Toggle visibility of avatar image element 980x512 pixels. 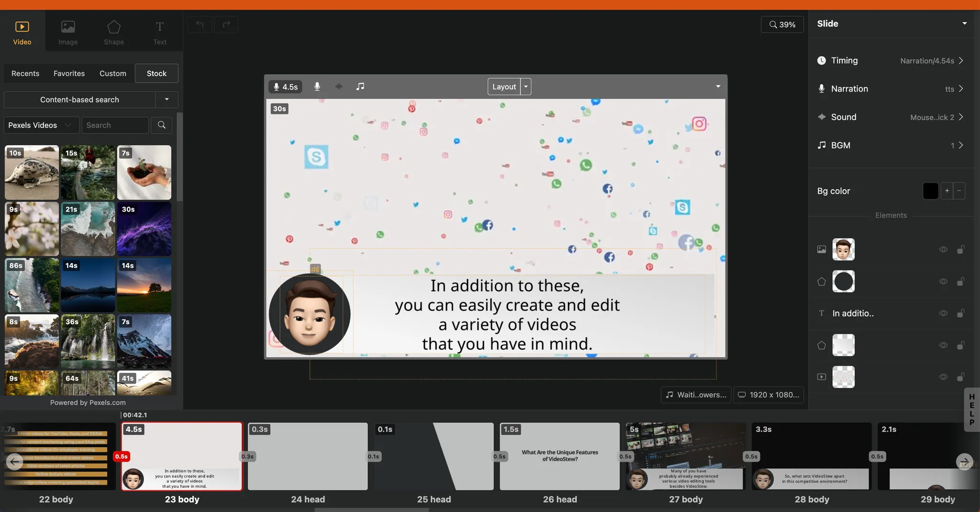click(x=943, y=249)
